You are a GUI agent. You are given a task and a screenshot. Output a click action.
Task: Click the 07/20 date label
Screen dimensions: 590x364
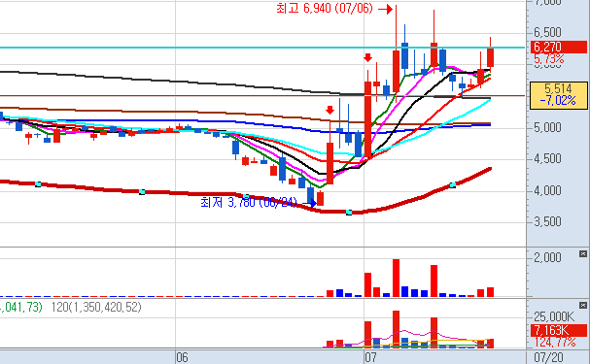tap(549, 357)
